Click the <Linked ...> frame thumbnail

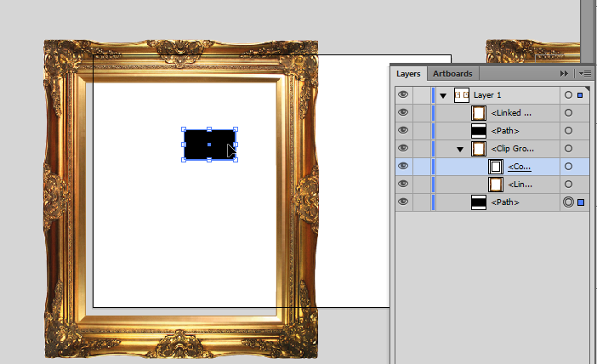[x=479, y=113]
